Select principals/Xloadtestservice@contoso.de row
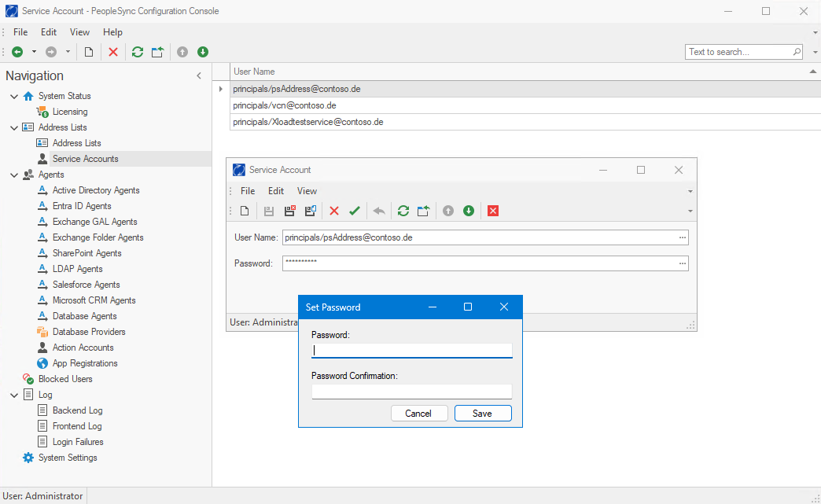The height and width of the screenshot is (504, 821). 525,122
